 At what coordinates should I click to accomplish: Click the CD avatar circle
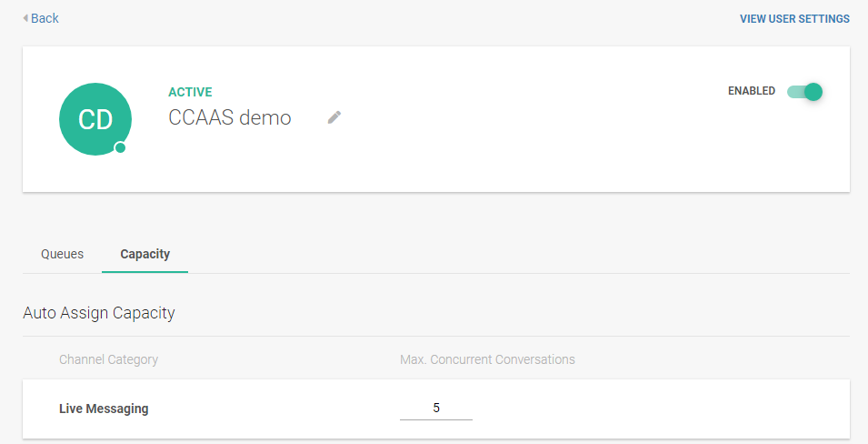95,119
